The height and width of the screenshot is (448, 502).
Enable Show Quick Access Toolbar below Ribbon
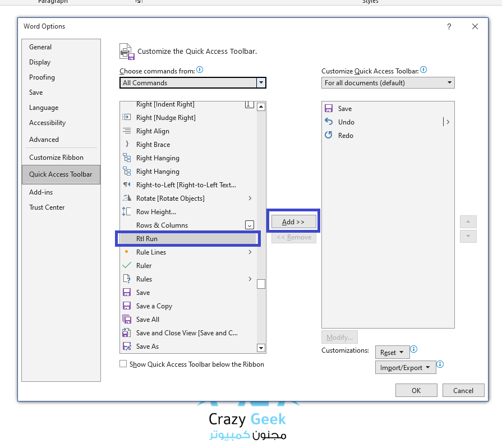coord(123,364)
